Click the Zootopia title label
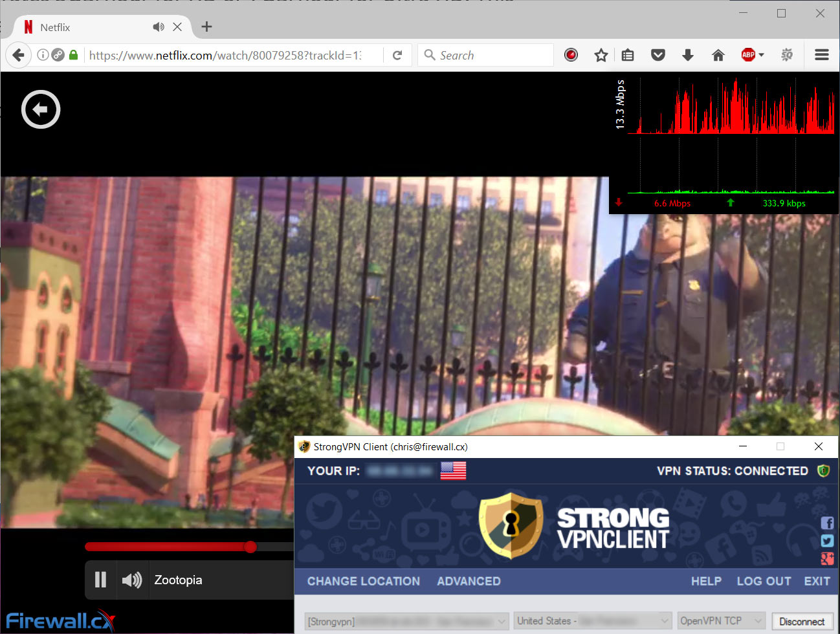Image resolution: width=840 pixels, height=634 pixels. 178,580
